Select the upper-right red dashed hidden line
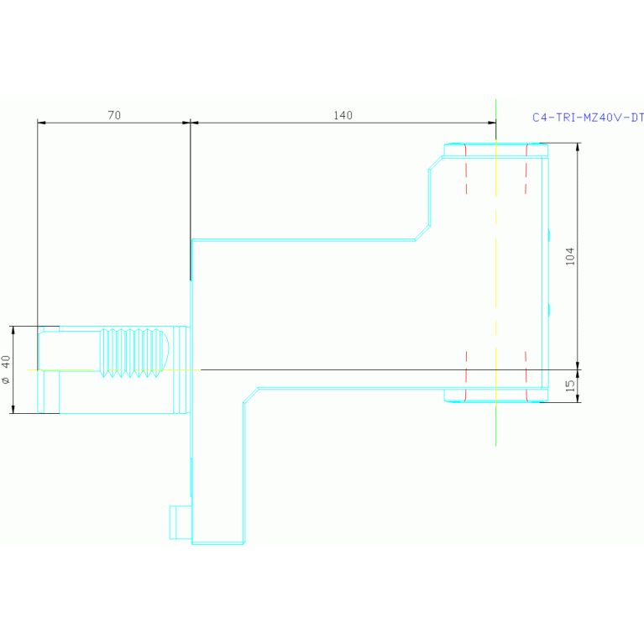Screen dimensions: 644x644 tap(526, 172)
